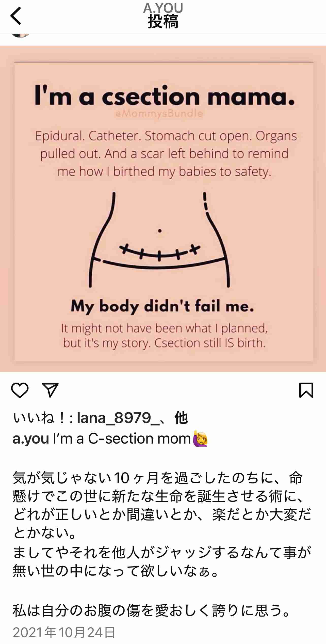The image size is (326, 644).
Task: Open the a.you username in caption
Action: point(31,439)
